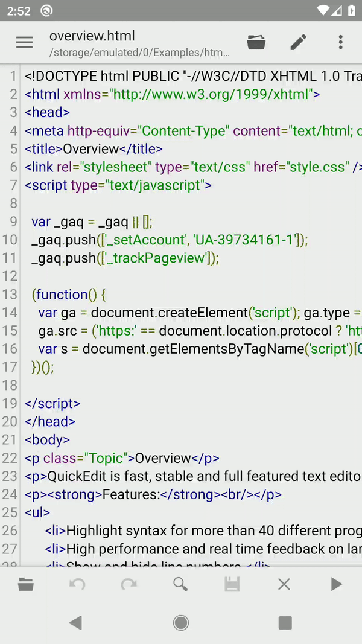Open search with the magnifier icon
362x644 pixels.
[x=180, y=584]
